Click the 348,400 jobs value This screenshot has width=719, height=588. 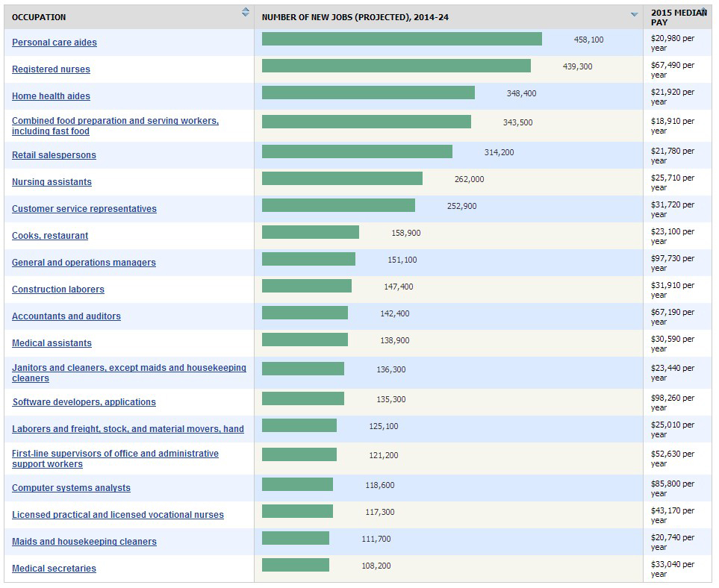pos(521,93)
